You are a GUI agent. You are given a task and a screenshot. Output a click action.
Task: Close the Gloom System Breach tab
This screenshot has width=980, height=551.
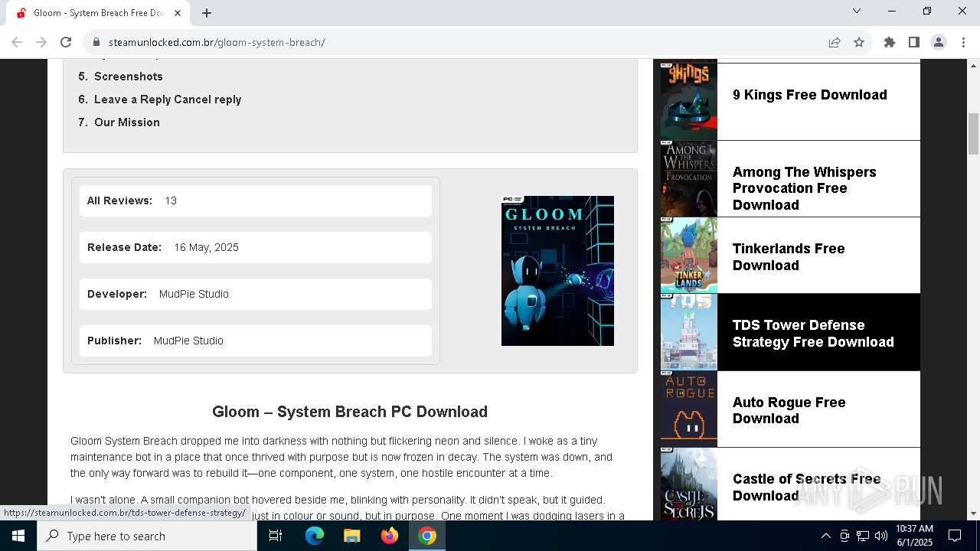click(178, 13)
